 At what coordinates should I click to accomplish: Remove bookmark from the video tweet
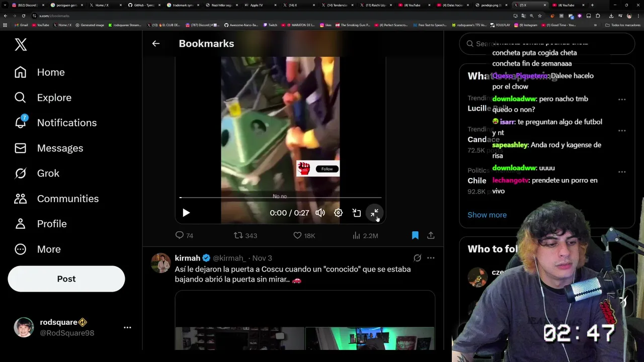click(x=415, y=235)
